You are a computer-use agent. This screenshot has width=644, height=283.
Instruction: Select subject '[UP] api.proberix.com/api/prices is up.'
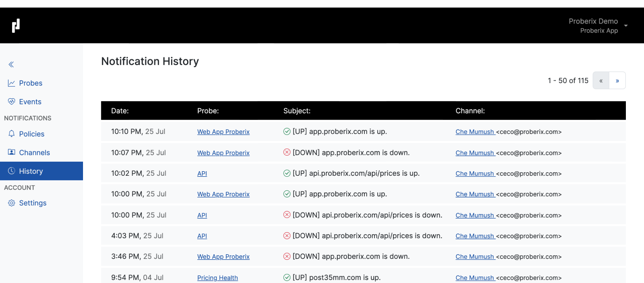click(x=356, y=173)
